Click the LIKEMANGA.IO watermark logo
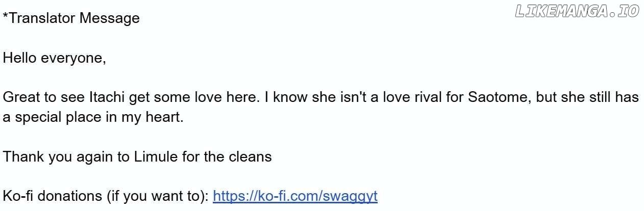Image resolution: width=644 pixels, height=211 pixels. (x=577, y=12)
